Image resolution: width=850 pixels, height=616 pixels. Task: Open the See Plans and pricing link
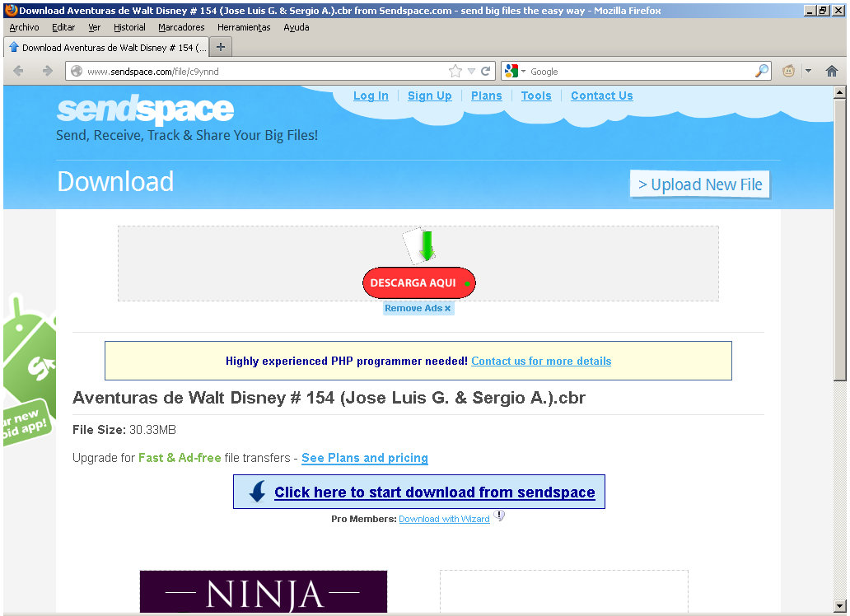point(365,458)
